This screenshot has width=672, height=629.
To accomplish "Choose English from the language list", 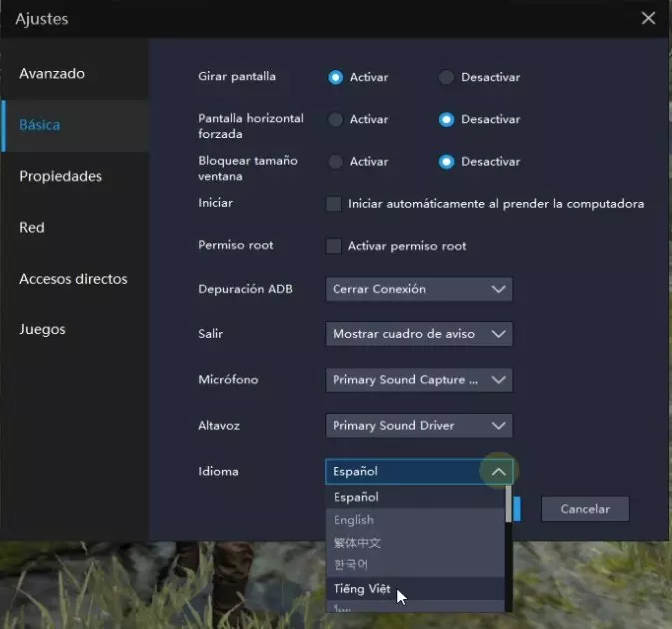I will point(354,520).
